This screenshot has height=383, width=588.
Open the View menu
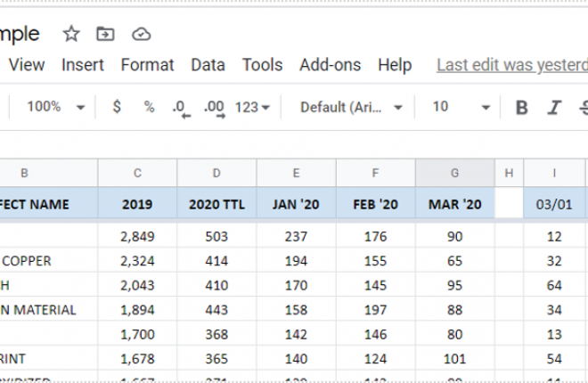(x=27, y=65)
